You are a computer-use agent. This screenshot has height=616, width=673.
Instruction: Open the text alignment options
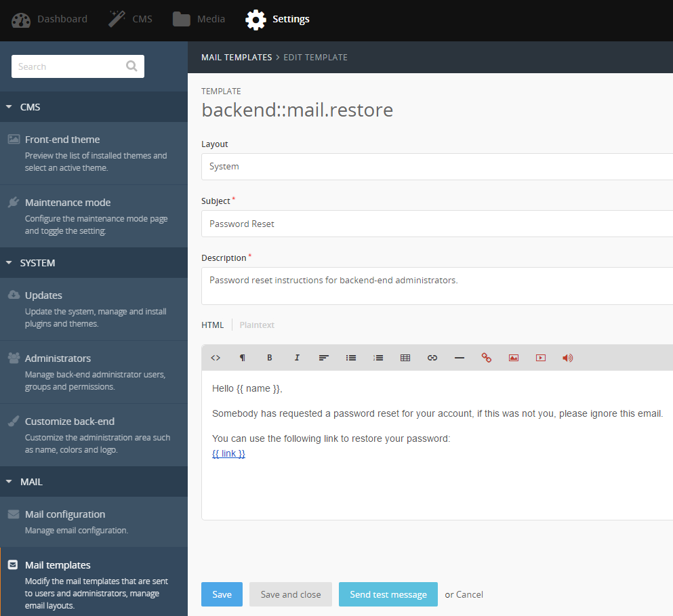pyautogui.click(x=324, y=358)
